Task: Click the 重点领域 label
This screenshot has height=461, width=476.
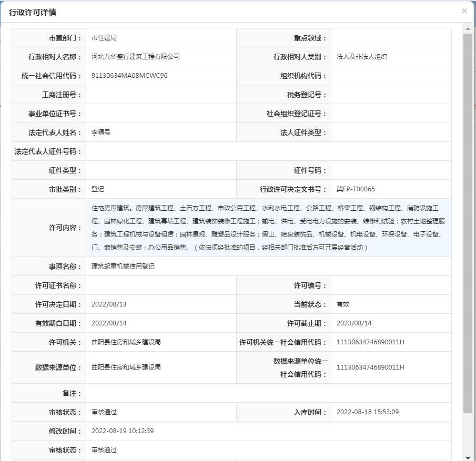Action: (x=310, y=38)
